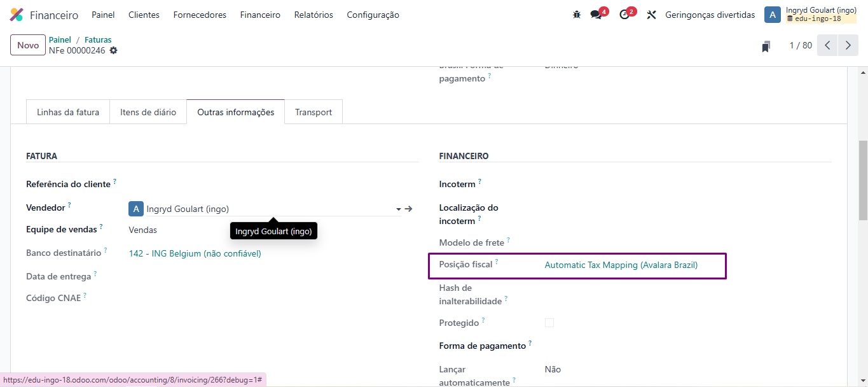
Task: Go to the next record arrow
Action: coord(848,45)
